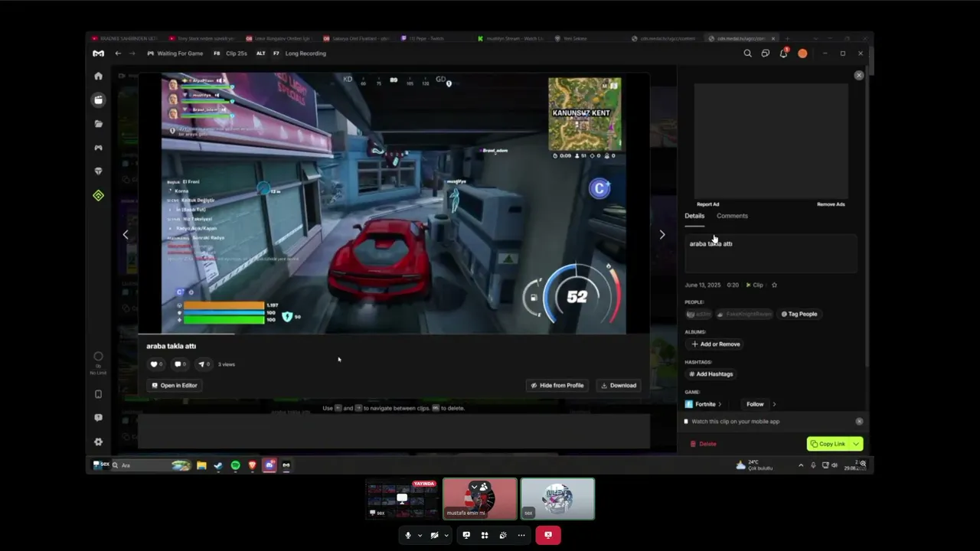Viewport: 980px width, 551px height.
Task: Open Spotify from the taskbar
Action: tap(235, 465)
